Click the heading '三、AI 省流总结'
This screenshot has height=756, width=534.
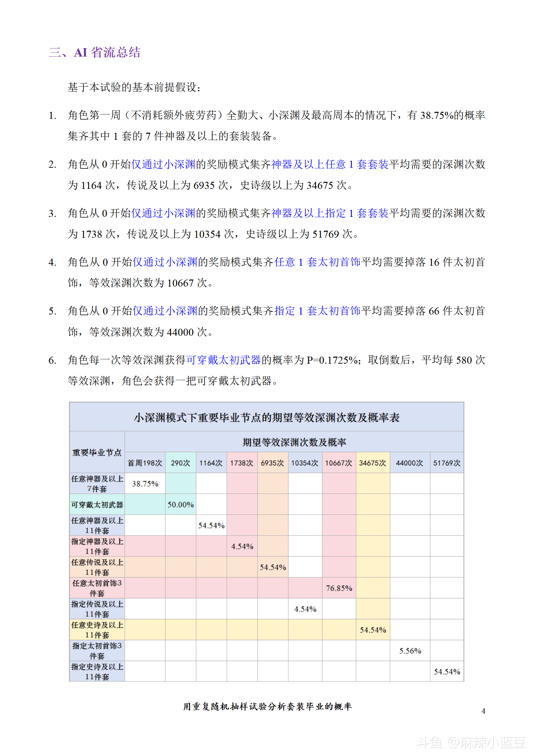(95, 53)
